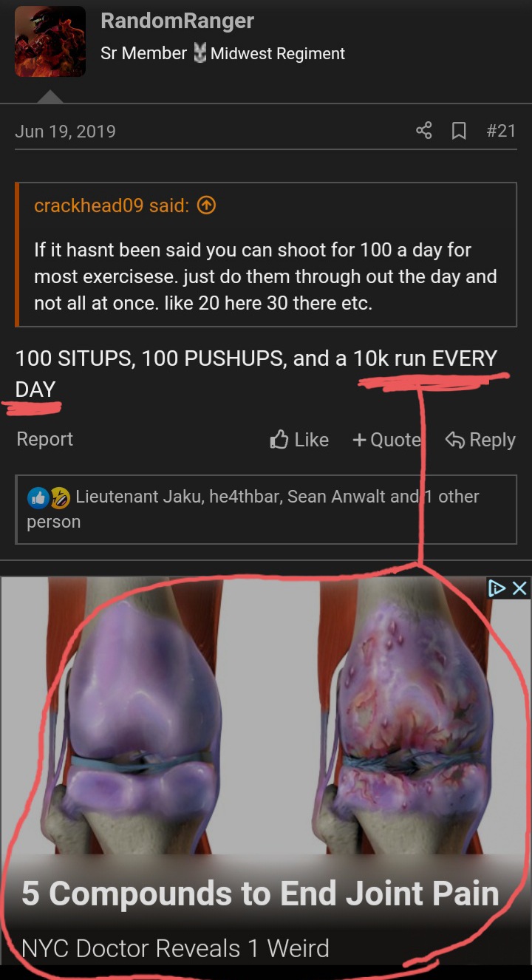Click the share icon on post #21
Screen dimensions: 532x980
423,131
